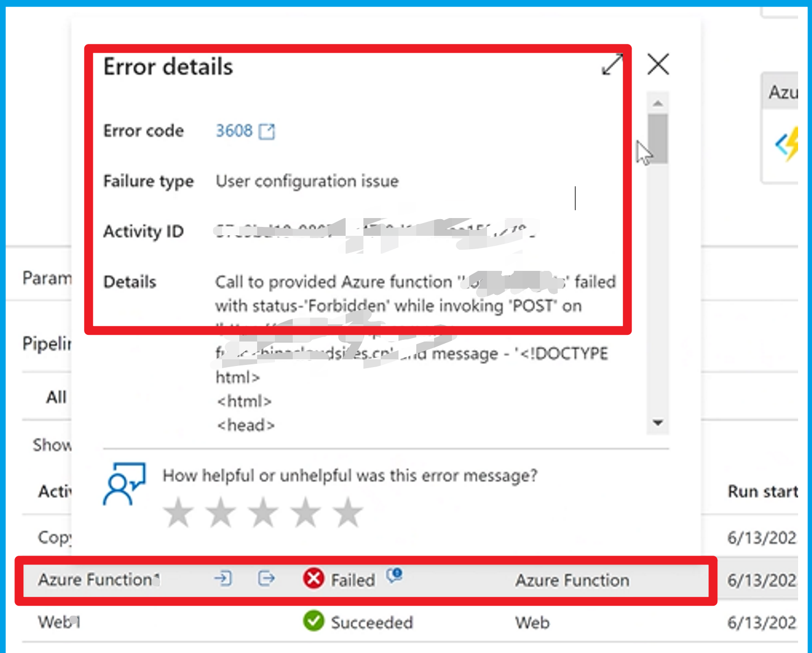Rate the error message one star
812x653 pixels.
pos(179,512)
